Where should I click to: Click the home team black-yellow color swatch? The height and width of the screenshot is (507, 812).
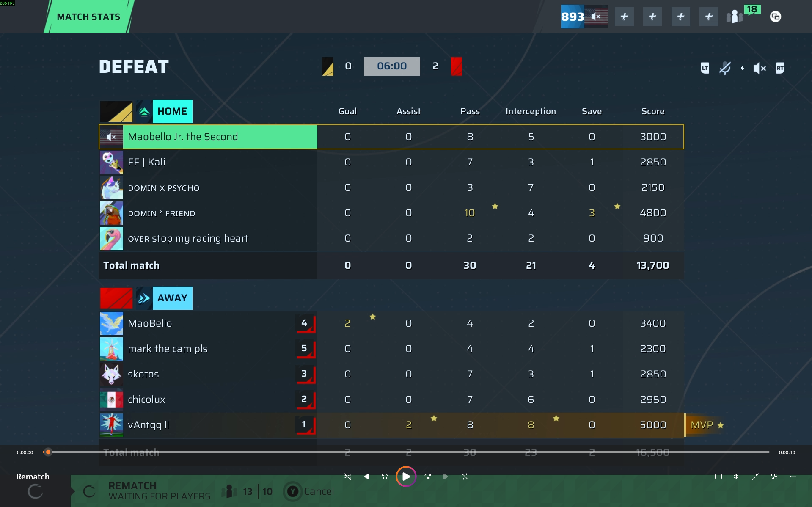tap(116, 111)
